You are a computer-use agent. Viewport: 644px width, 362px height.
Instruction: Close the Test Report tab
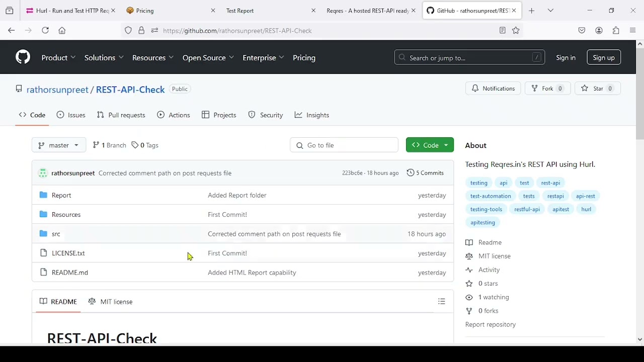coord(313,11)
